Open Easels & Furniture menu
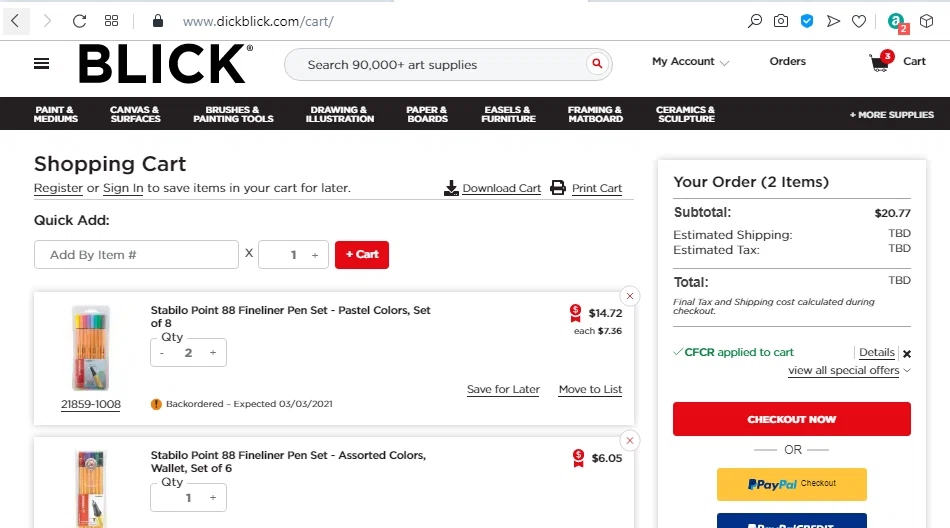Screen dimensions: 950x528 coord(508,114)
